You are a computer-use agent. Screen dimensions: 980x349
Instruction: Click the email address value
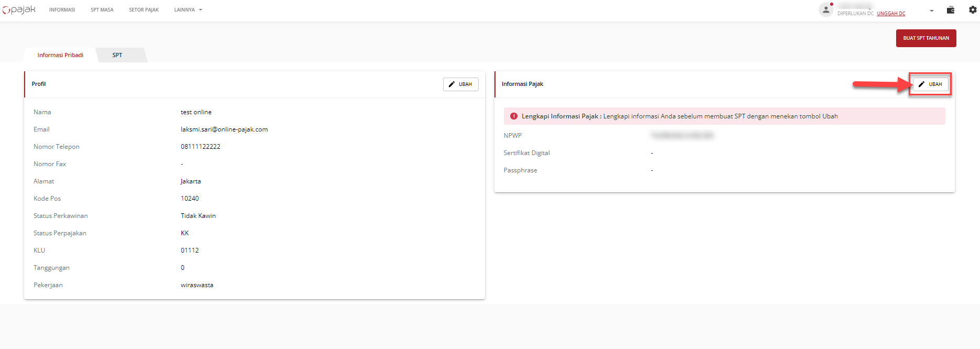click(x=224, y=129)
